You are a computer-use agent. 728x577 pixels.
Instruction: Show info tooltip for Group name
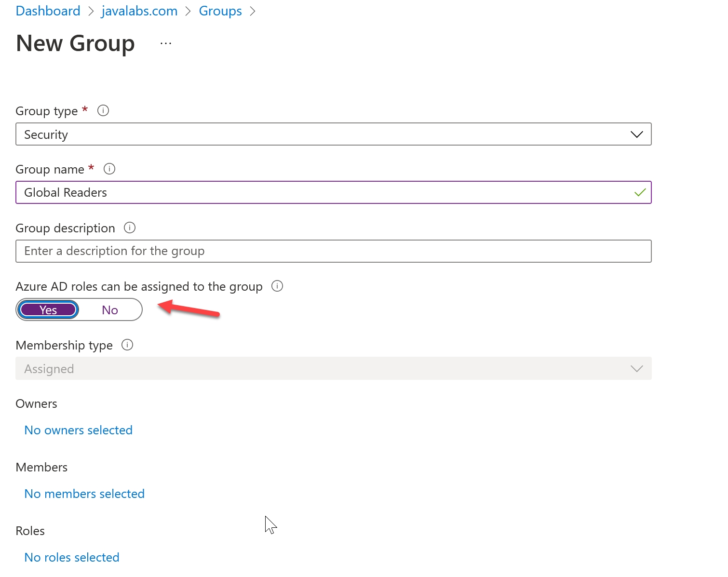109,169
